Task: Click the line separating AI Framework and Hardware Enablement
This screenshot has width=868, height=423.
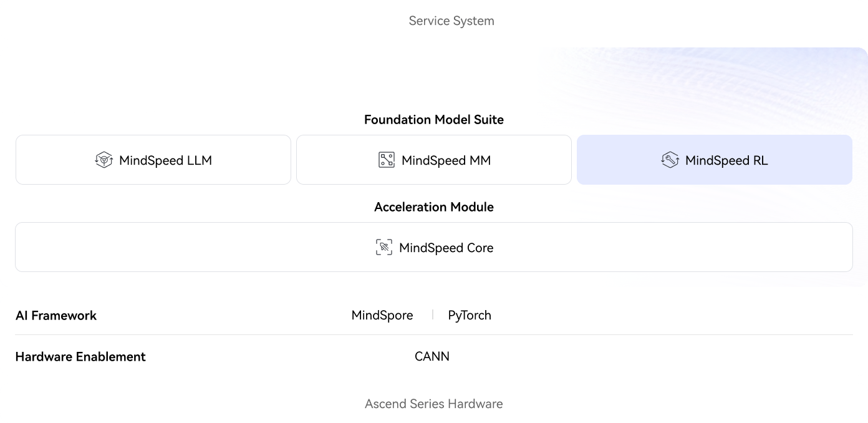Action: coord(434,335)
